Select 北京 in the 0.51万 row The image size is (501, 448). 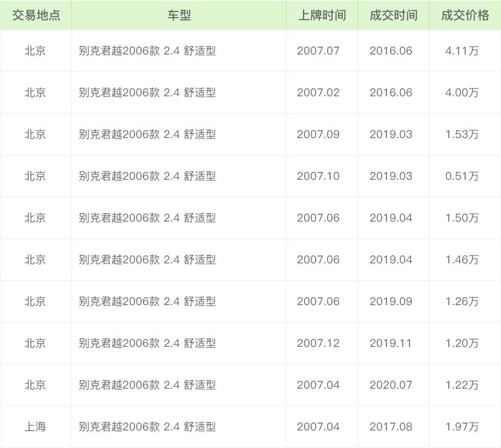[36, 176]
